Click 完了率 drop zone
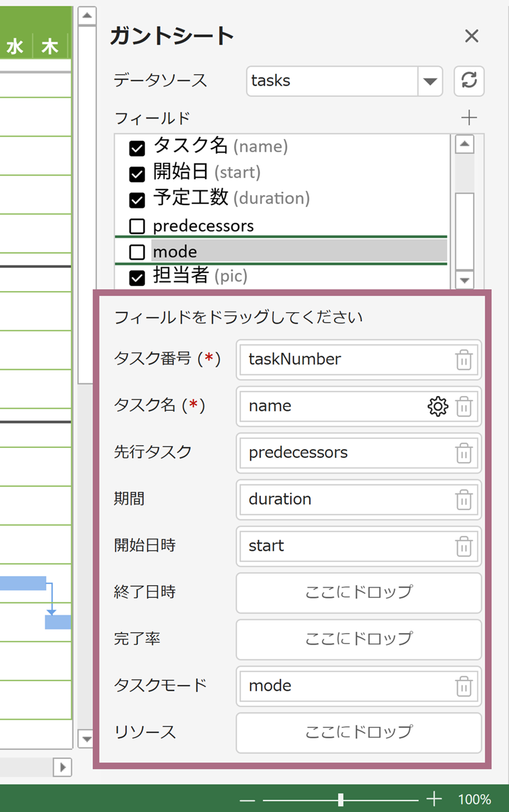Screen dimensions: 509x812 (x=359, y=640)
